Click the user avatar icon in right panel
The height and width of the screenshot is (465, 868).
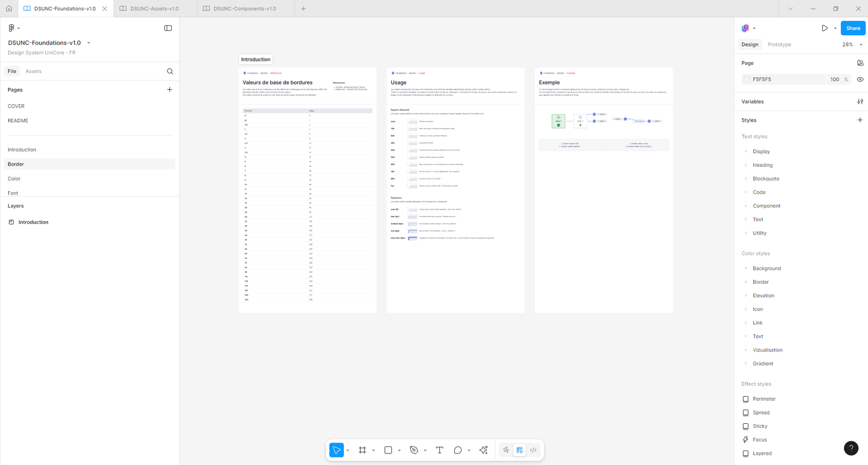click(745, 28)
